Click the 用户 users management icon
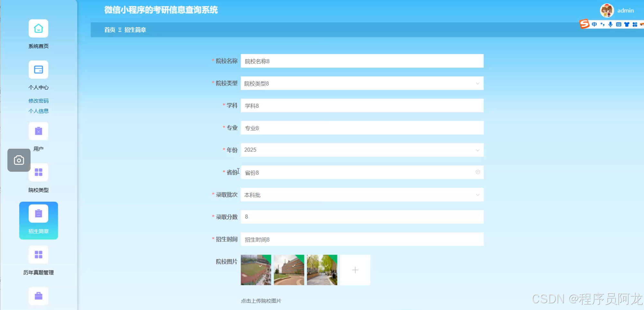Viewport: 644px width, 310px height. click(x=38, y=131)
